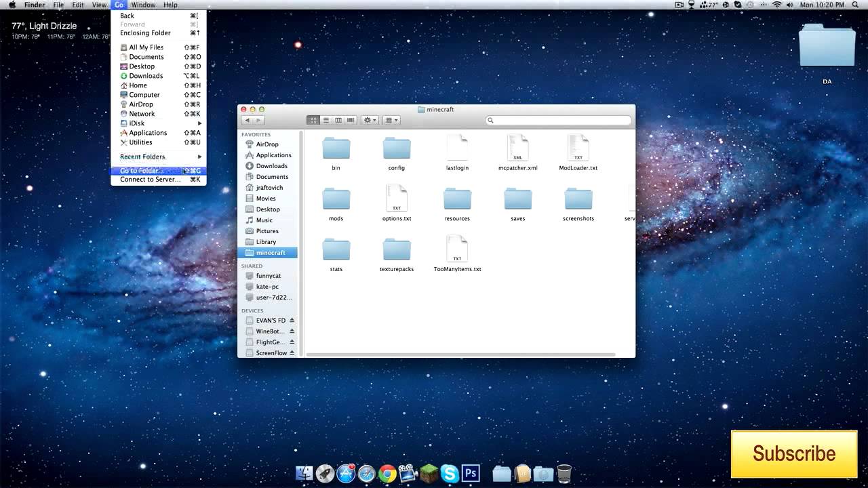Image resolution: width=868 pixels, height=488 pixels.
Task: Open Launchpad from the Dock
Action: click(325, 473)
